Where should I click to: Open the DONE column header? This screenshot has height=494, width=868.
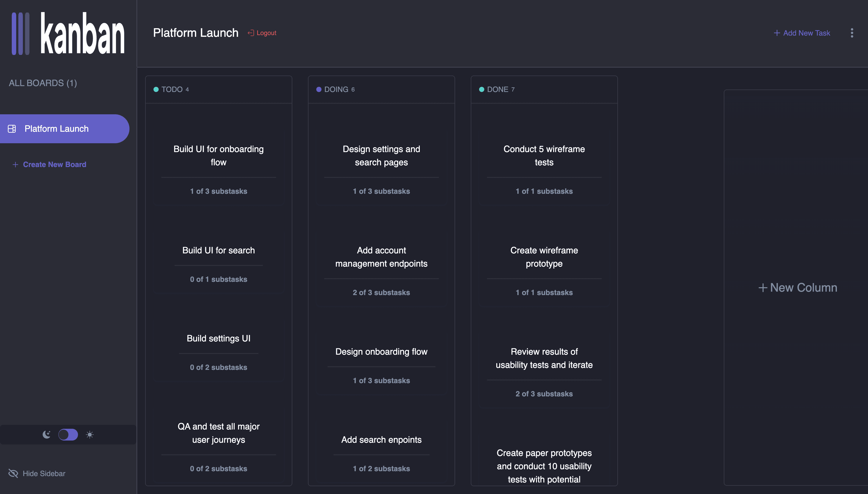(498, 89)
